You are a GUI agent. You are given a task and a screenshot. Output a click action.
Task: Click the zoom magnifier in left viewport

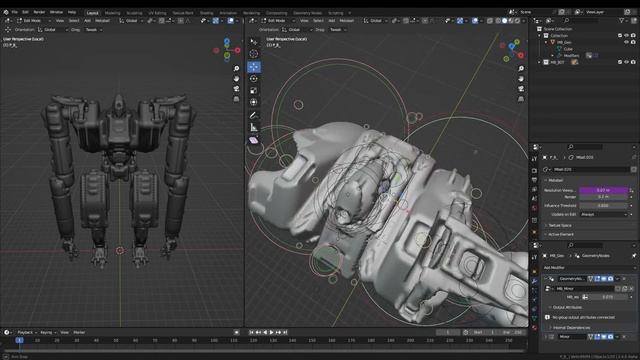tap(236, 69)
